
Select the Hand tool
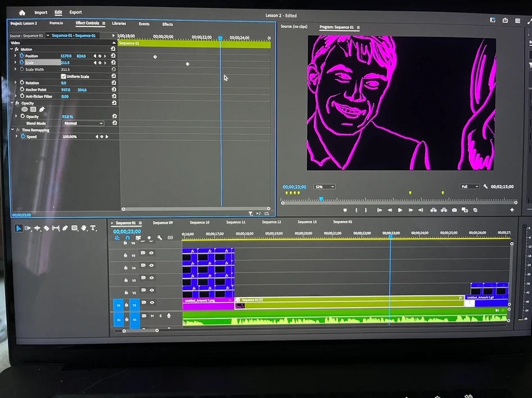coord(84,228)
